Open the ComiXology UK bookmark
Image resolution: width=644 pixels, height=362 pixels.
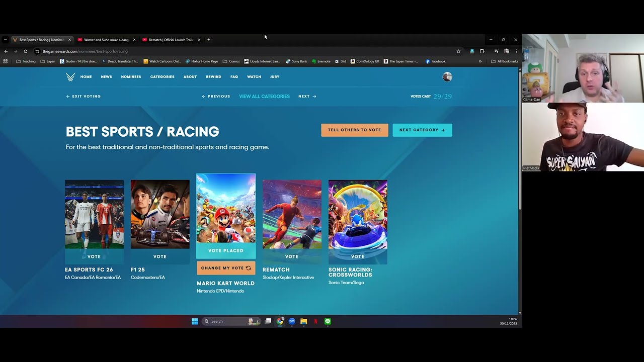365,61
